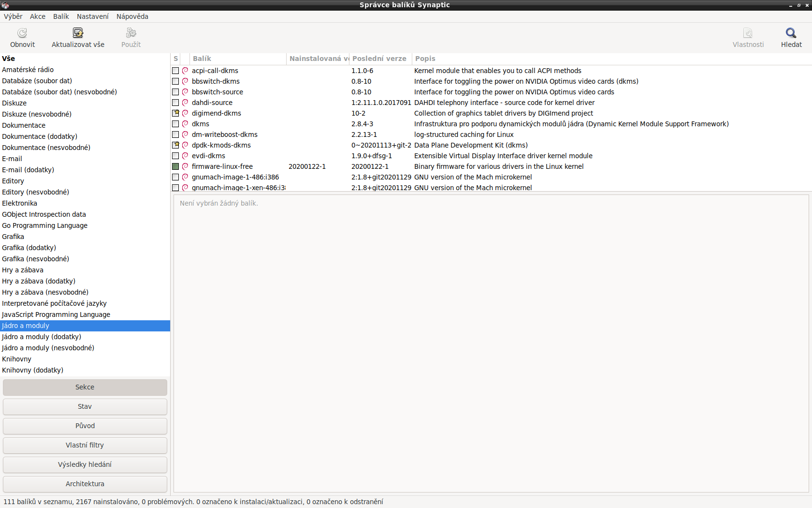Sort by Popis column header
812x508 pixels.
(612, 59)
